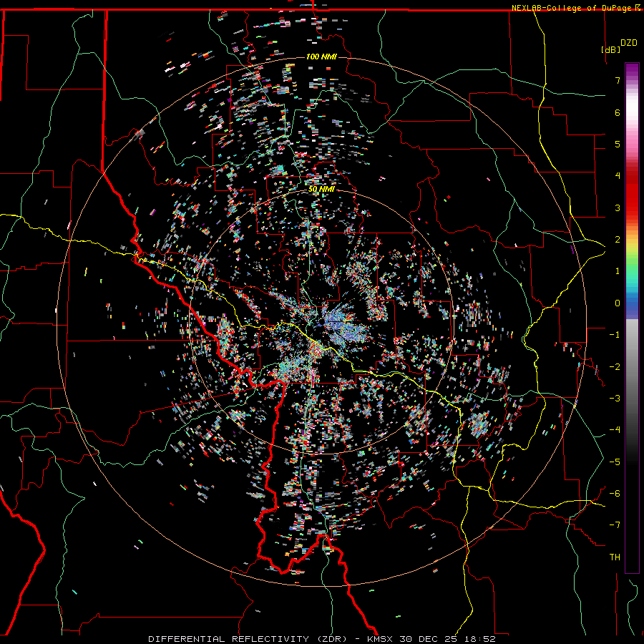Click the -2 scale tick label
The height and width of the screenshot is (644, 644).
615,367
